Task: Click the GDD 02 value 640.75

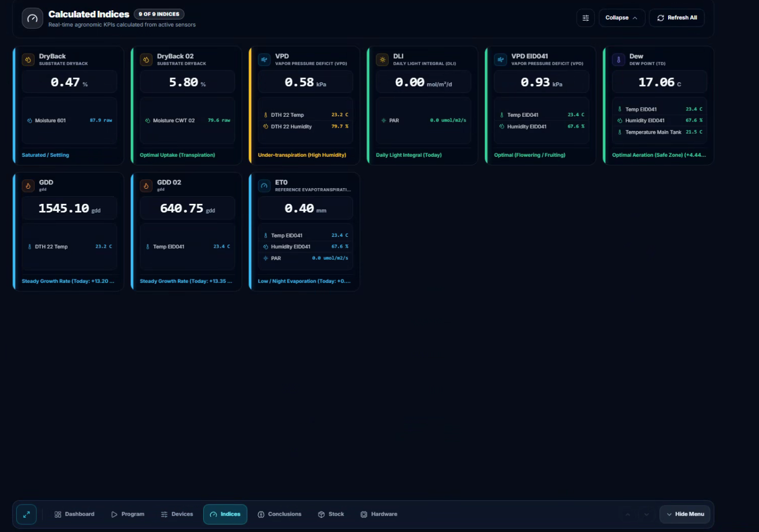Action: tap(187, 209)
